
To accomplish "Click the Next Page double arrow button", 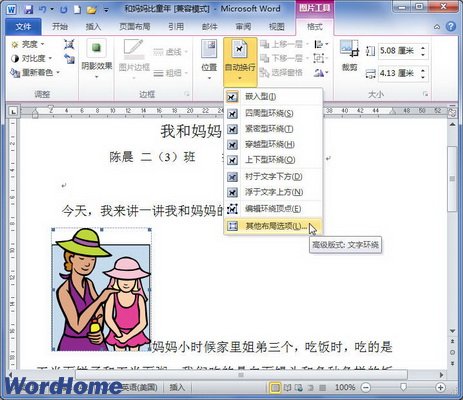I will click(x=452, y=363).
